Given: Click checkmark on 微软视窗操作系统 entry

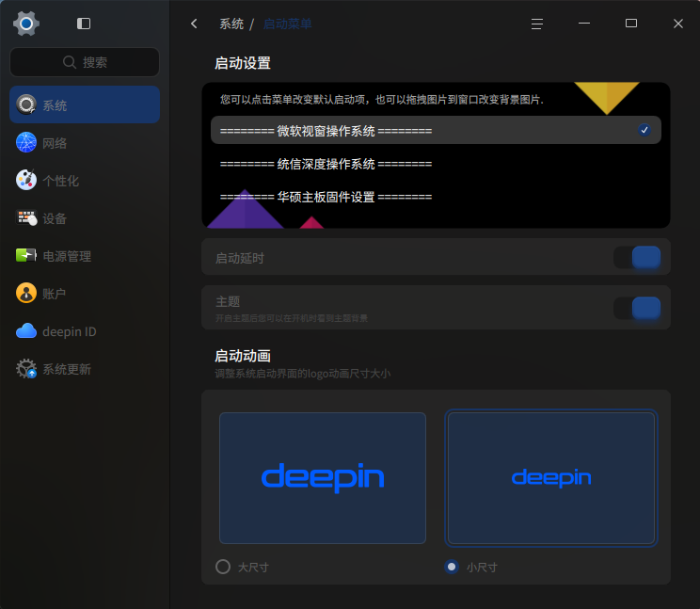Looking at the screenshot, I should click(644, 130).
